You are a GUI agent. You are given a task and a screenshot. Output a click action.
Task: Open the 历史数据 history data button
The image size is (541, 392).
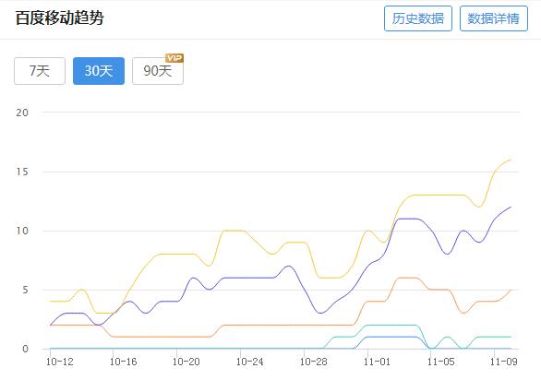pos(418,18)
